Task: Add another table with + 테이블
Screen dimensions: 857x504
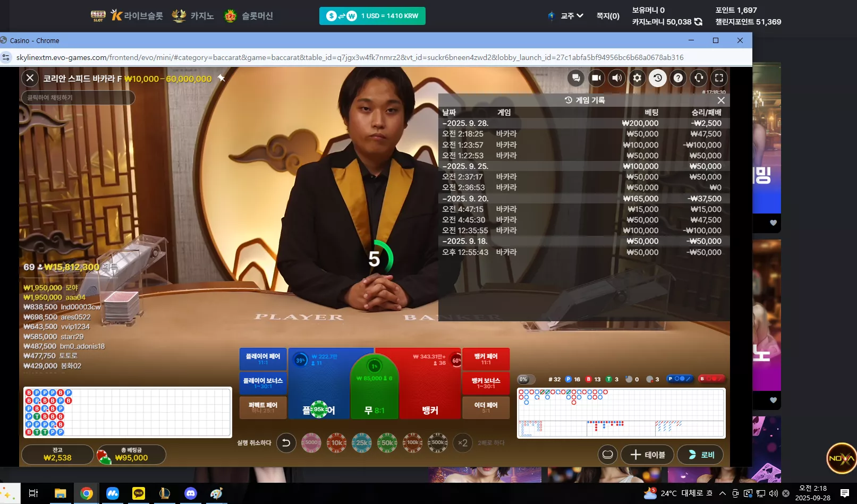Action: click(647, 455)
